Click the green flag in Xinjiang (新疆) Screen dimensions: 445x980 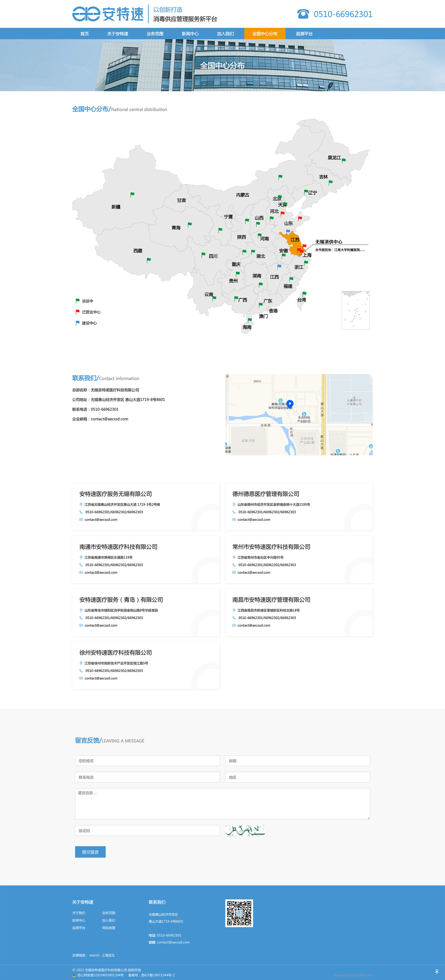pyautogui.click(x=132, y=194)
